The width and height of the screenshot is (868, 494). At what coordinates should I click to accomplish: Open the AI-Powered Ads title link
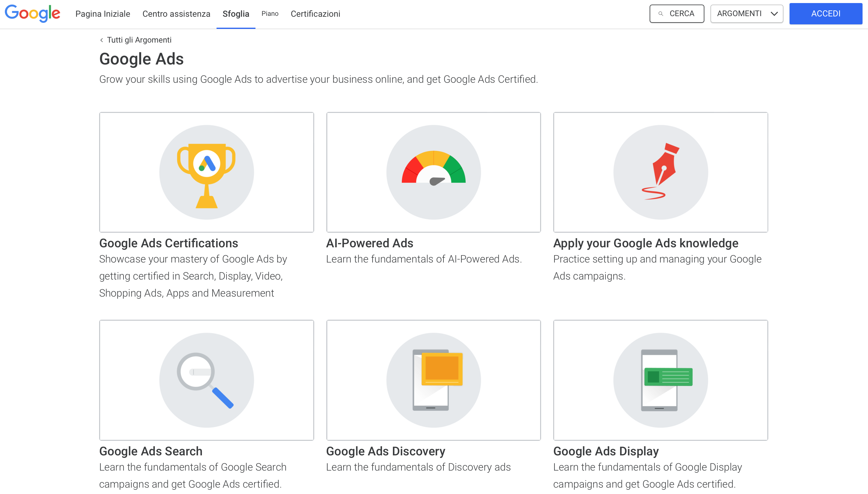pos(370,243)
